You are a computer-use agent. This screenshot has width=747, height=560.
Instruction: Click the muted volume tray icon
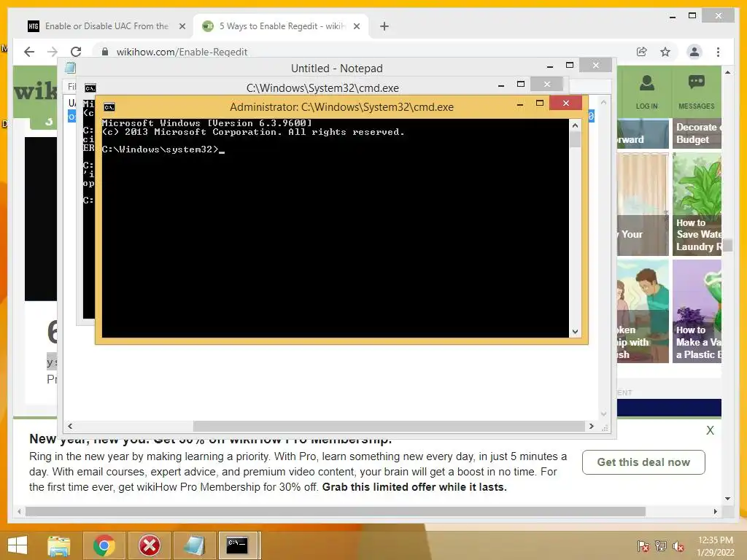(x=678, y=545)
